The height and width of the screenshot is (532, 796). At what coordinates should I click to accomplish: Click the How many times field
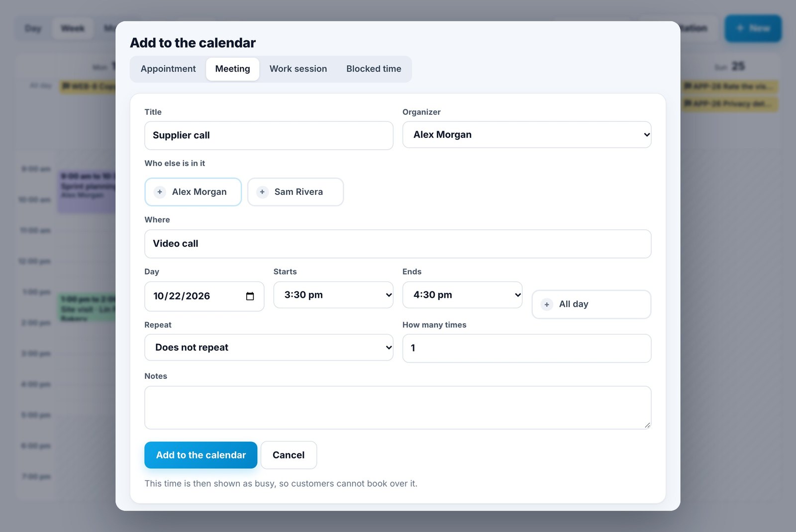[x=527, y=348]
